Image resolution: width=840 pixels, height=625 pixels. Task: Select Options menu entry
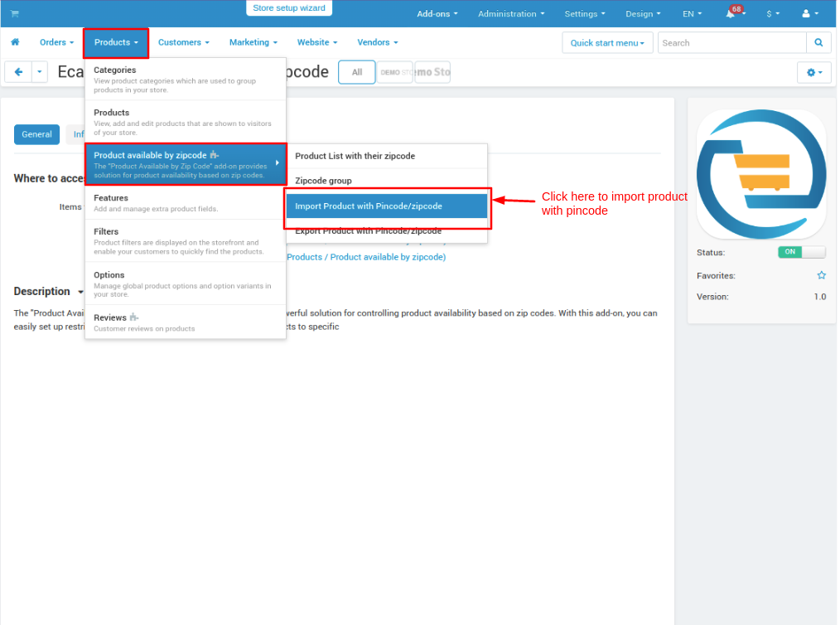point(186,283)
